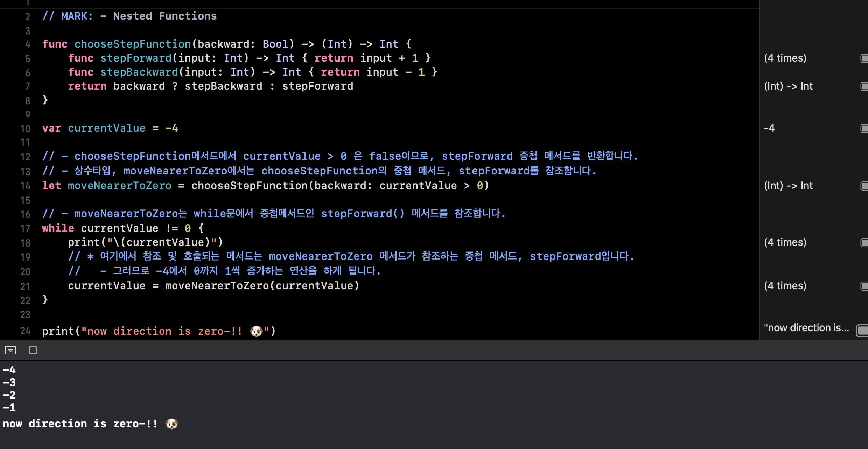Show result for stepForward line 5
This screenshot has width=868, height=449.
pyautogui.click(x=864, y=58)
